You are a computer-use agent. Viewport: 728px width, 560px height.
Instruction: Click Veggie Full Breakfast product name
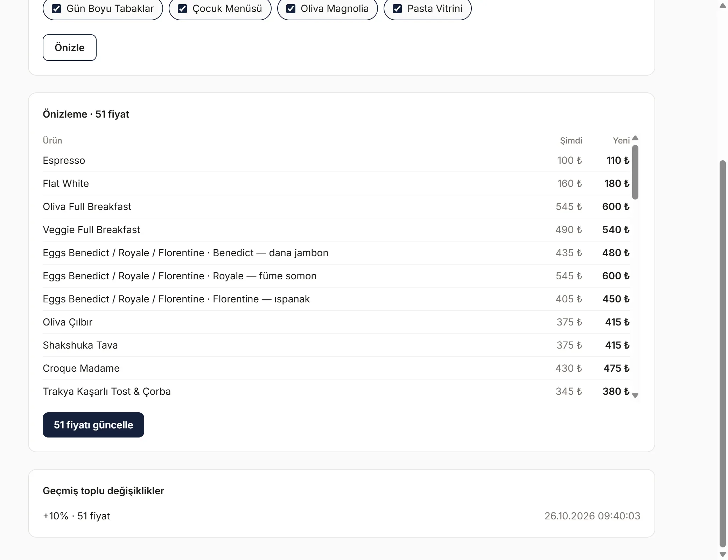(x=91, y=230)
